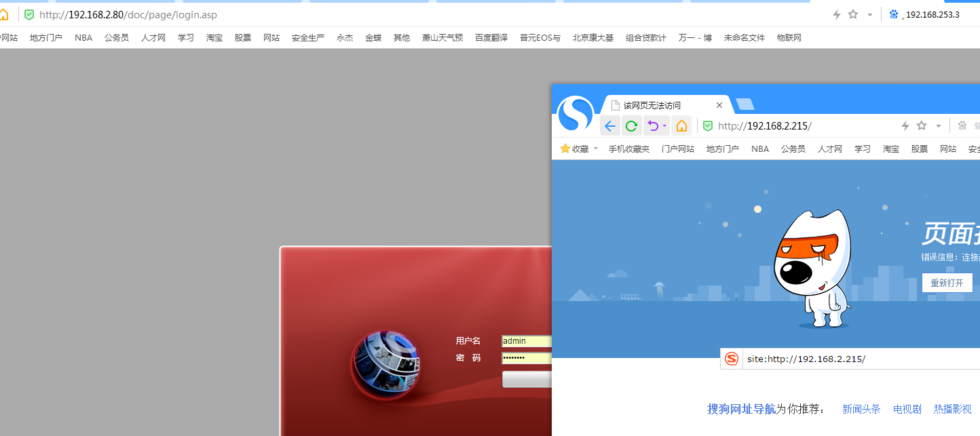Open 公务员 bookmark in back window
Viewport: 980px width, 436px height.
[117, 38]
